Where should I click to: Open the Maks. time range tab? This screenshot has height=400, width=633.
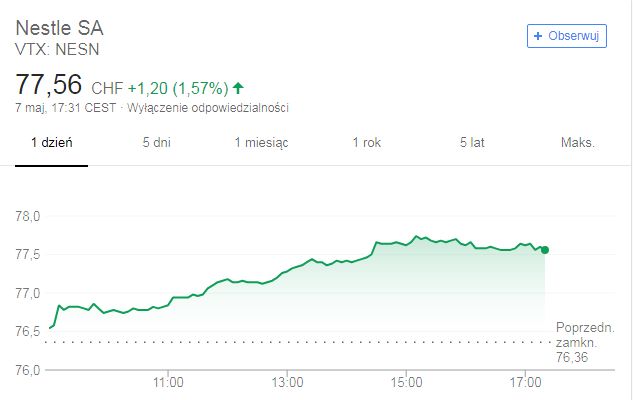coord(578,143)
